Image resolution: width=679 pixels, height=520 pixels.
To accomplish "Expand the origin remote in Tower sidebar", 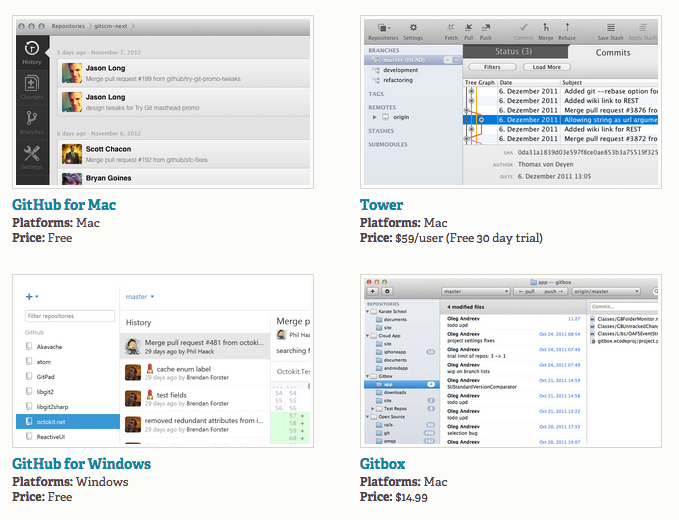I will tap(375, 117).
